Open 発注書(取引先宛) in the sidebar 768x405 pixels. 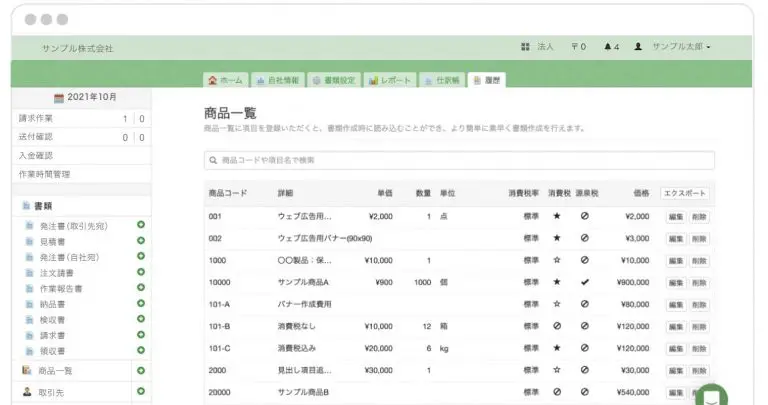point(73,226)
